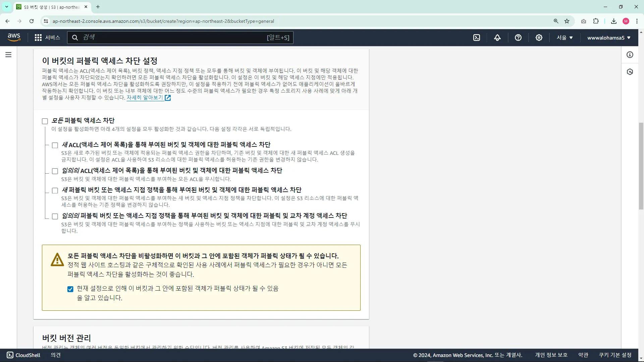This screenshot has width=644, height=362.
Task: Expand the browser tab search dropdown arrow
Action: pyautogui.click(x=7, y=7)
